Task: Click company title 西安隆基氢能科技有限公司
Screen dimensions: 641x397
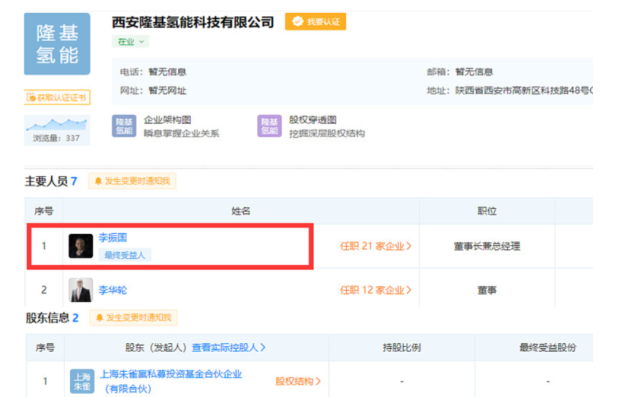Action: (193, 22)
